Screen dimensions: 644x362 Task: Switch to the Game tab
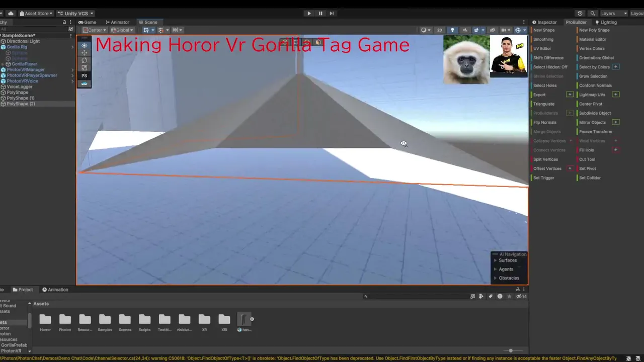87,22
